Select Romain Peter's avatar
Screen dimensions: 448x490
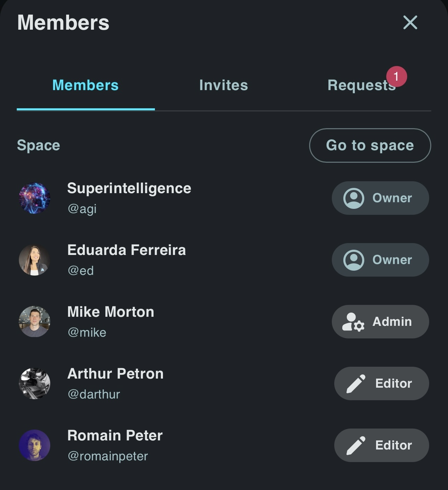click(34, 445)
